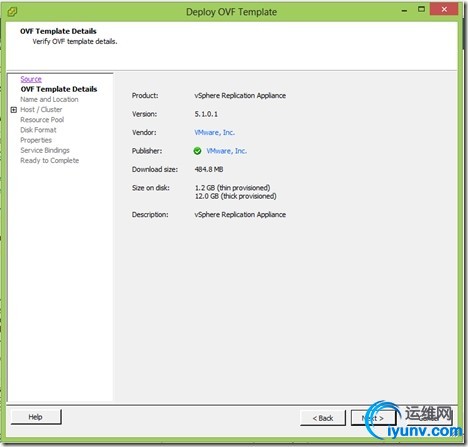Proceed with the Next button
The width and height of the screenshot is (468, 447).
373,418
